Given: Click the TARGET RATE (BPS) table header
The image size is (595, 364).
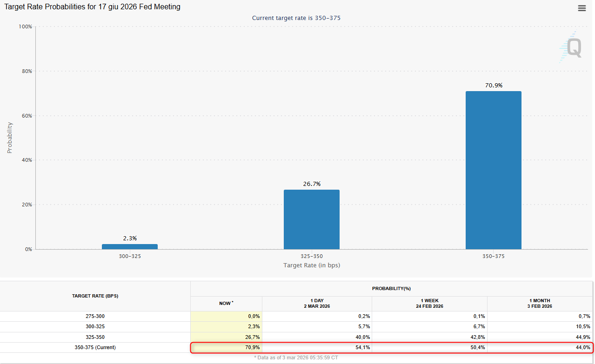Looking at the screenshot, I should 95,296.
